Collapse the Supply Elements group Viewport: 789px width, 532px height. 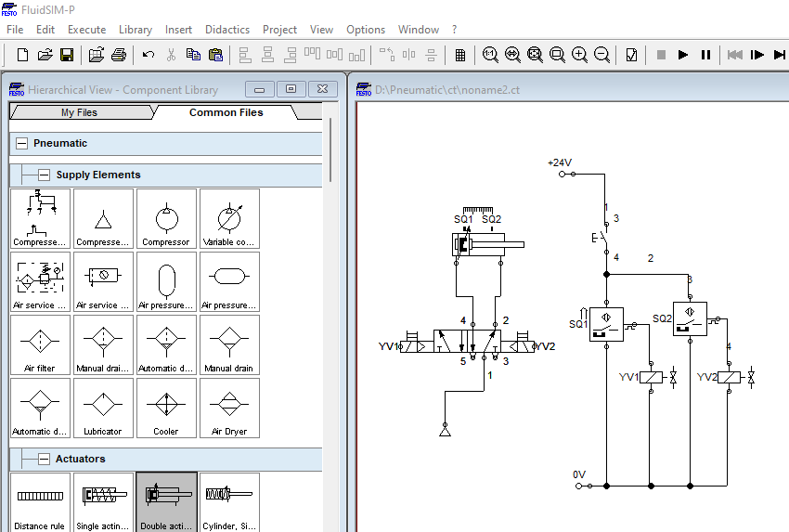pyautogui.click(x=45, y=175)
